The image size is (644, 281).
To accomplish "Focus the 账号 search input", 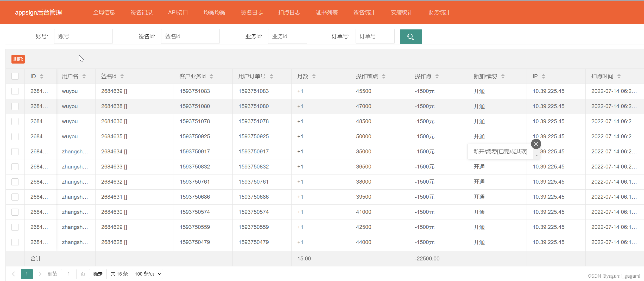I will (x=83, y=36).
